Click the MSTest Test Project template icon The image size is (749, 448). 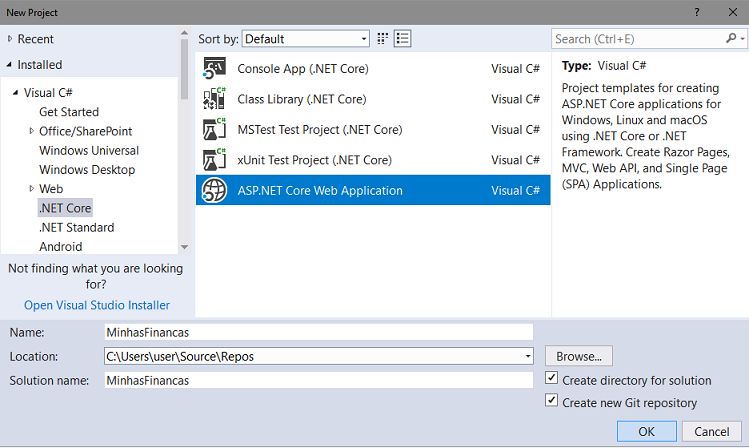pos(214,129)
